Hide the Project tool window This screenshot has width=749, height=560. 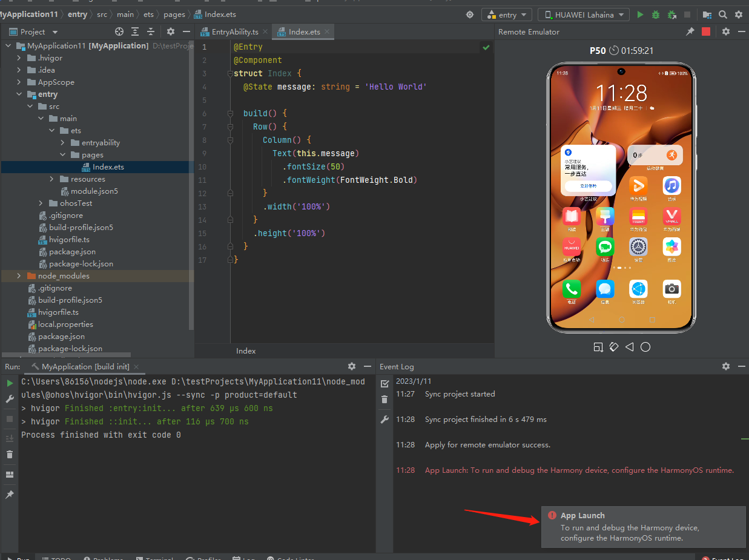(186, 31)
